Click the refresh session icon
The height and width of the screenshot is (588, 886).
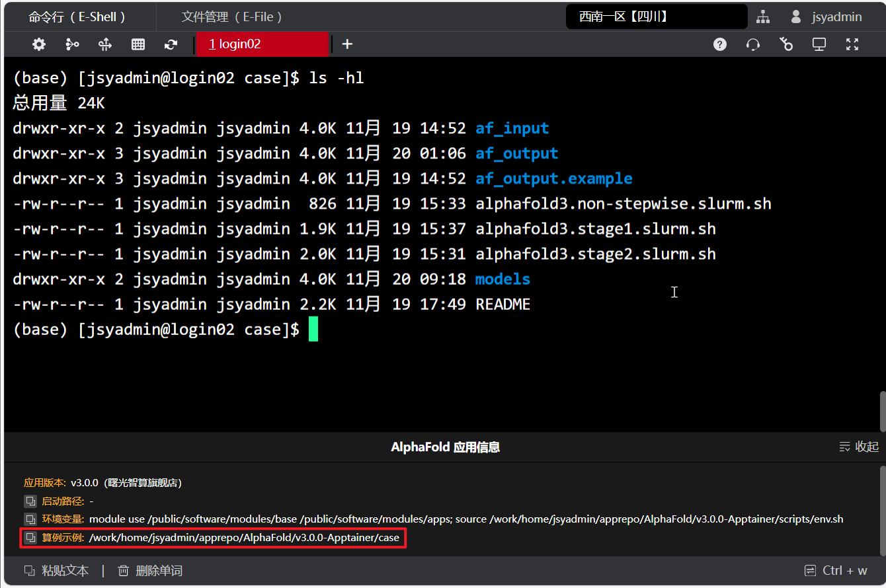click(171, 44)
